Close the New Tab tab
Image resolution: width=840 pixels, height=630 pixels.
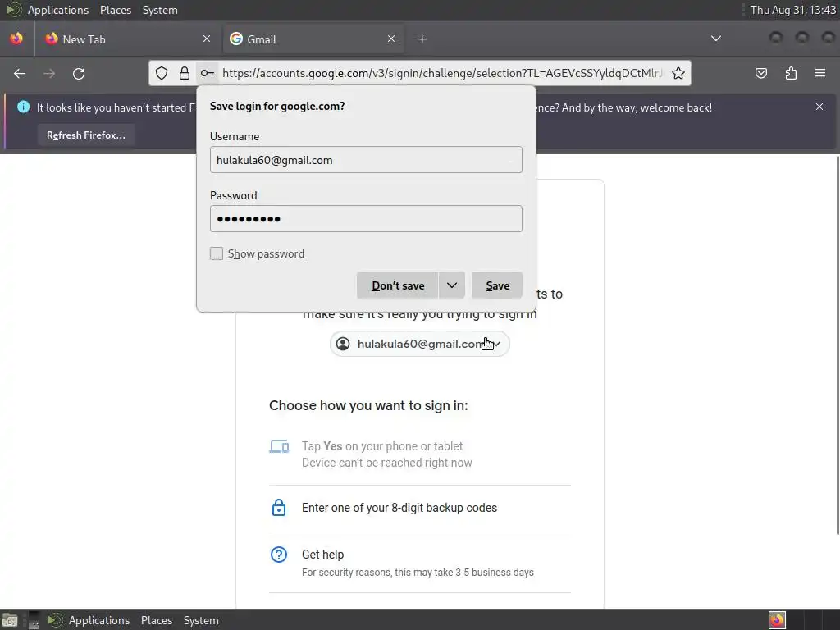tap(207, 39)
